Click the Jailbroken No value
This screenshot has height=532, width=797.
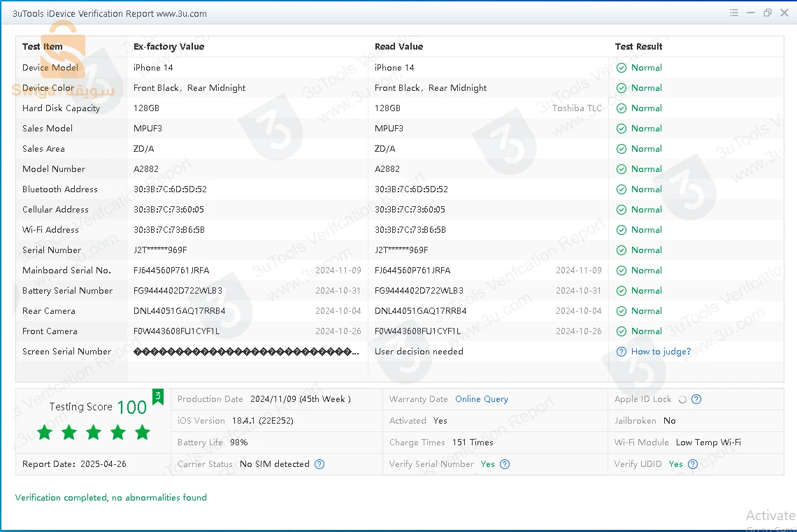tap(670, 421)
